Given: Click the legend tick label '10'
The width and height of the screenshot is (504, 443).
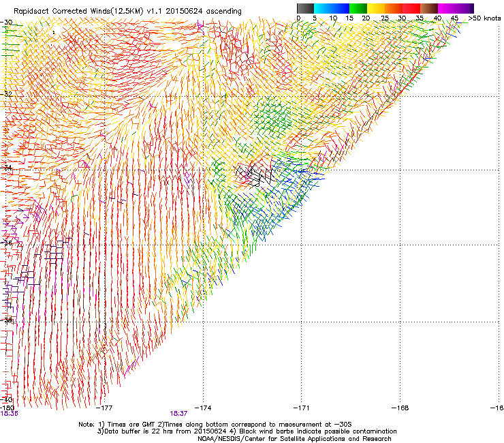Looking at the screenshot, I should pyautogui.click(x=333, y=18).
